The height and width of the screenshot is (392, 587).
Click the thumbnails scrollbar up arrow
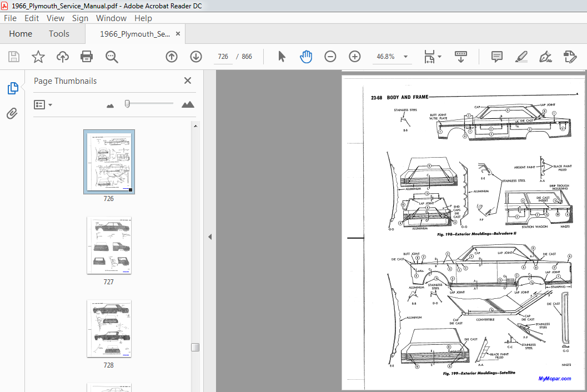[x=195, y=126]
